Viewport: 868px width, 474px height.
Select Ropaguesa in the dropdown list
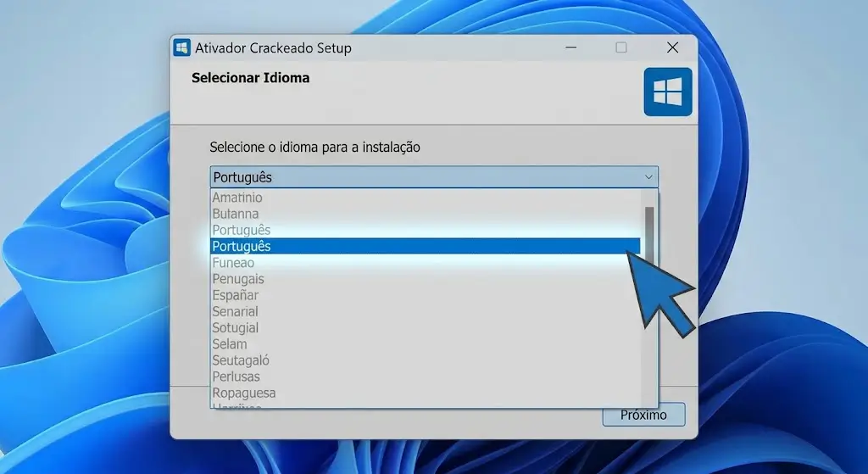click(x=426, y=393)
